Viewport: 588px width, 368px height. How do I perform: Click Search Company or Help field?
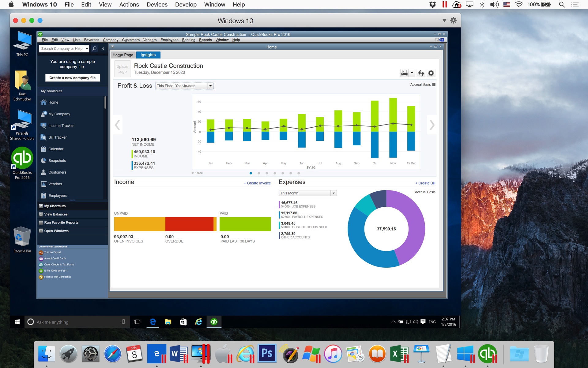point(63,48)
